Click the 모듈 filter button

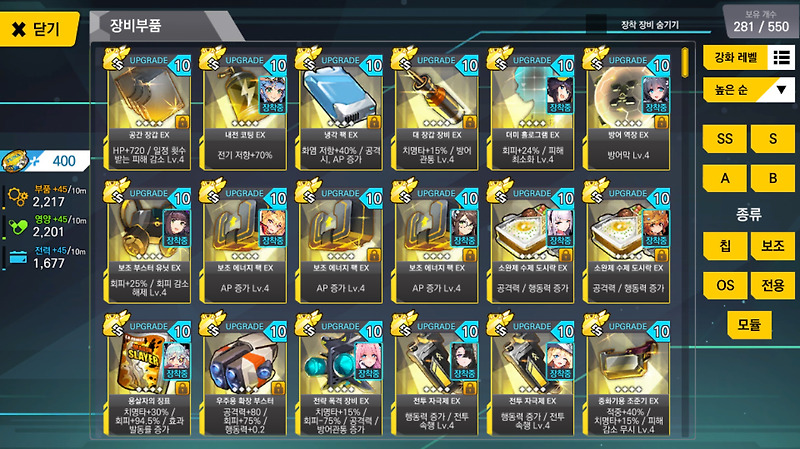pyautogui.click(x=748, y=325)
